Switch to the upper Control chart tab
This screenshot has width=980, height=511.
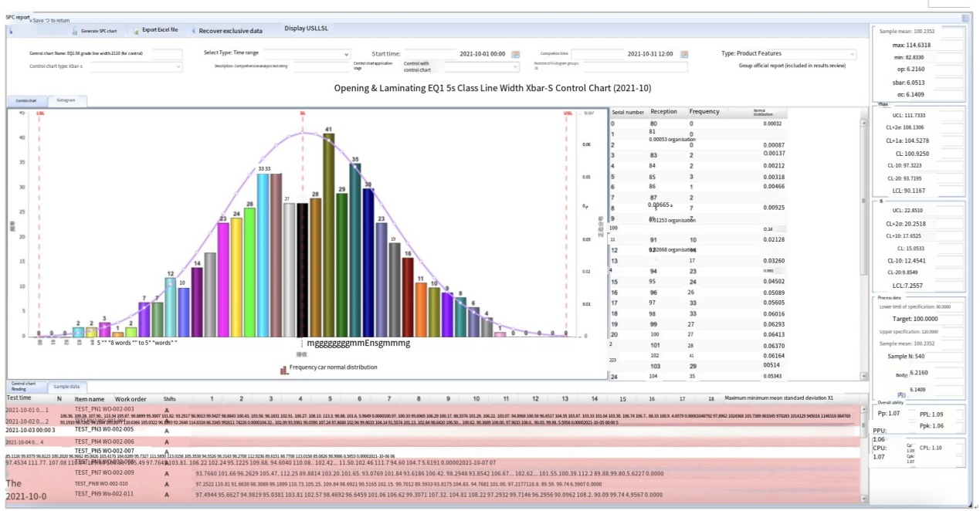coord(26,100)
